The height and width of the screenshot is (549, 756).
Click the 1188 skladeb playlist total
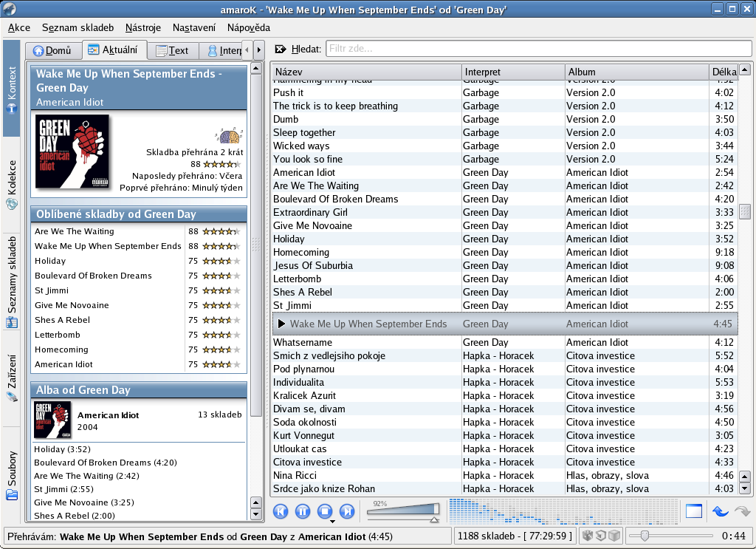point(515,536)
